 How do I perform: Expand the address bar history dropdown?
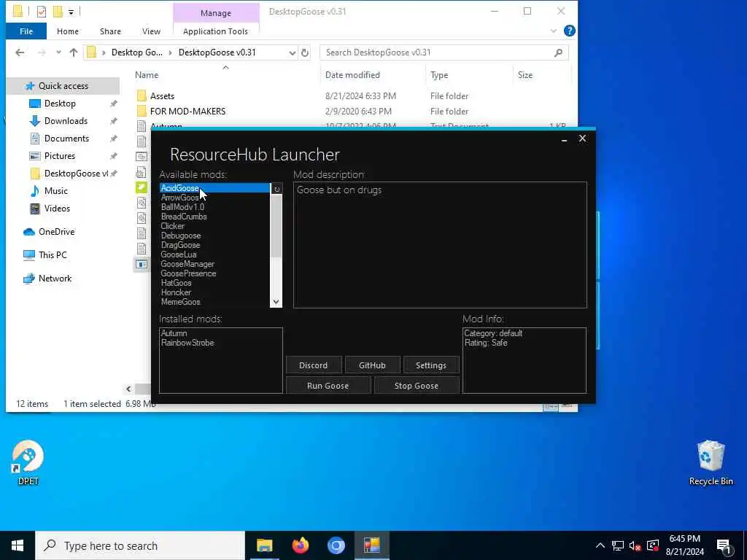point(293,52)
